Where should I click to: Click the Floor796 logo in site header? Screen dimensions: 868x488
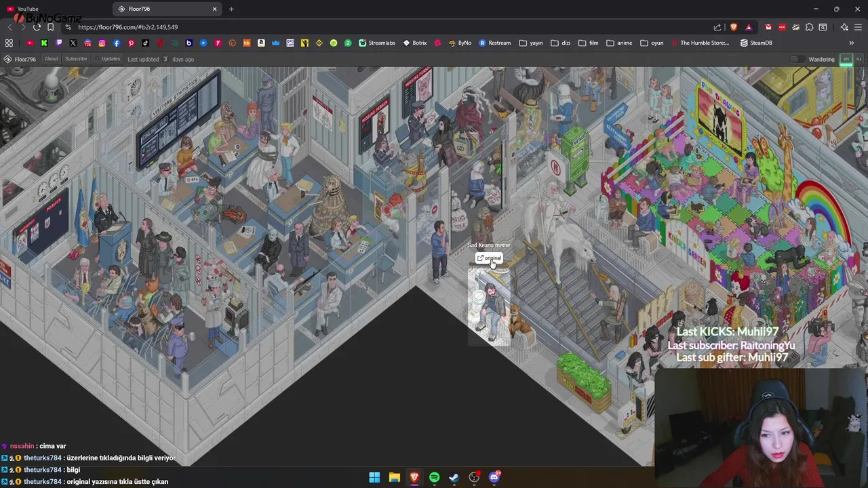(x=20, y=59)
